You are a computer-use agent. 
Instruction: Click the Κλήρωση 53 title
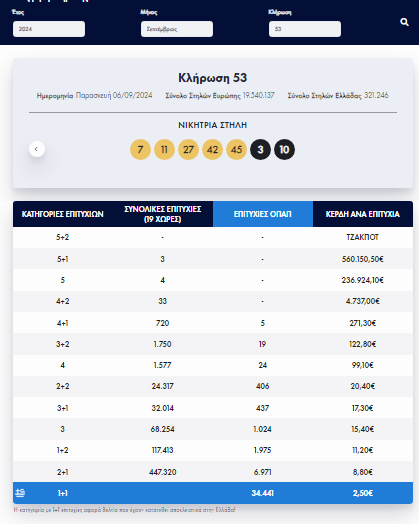[x=213, y=78]
